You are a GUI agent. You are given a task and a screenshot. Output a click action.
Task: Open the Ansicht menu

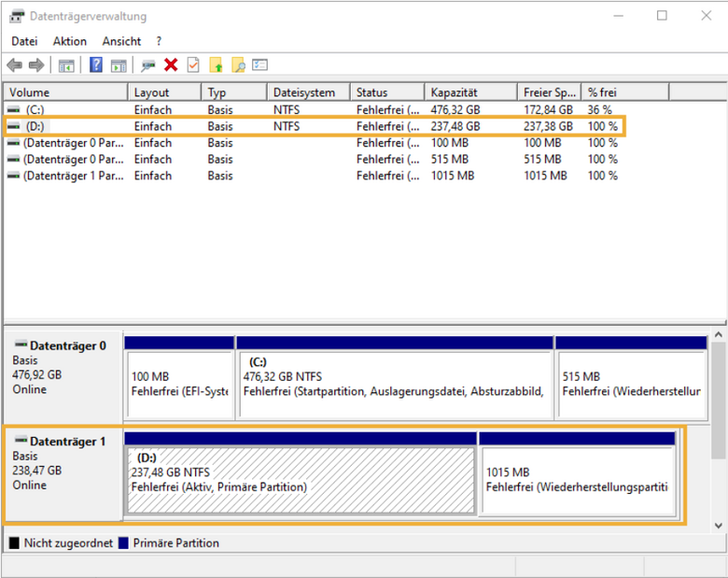(x=121, y=41)
